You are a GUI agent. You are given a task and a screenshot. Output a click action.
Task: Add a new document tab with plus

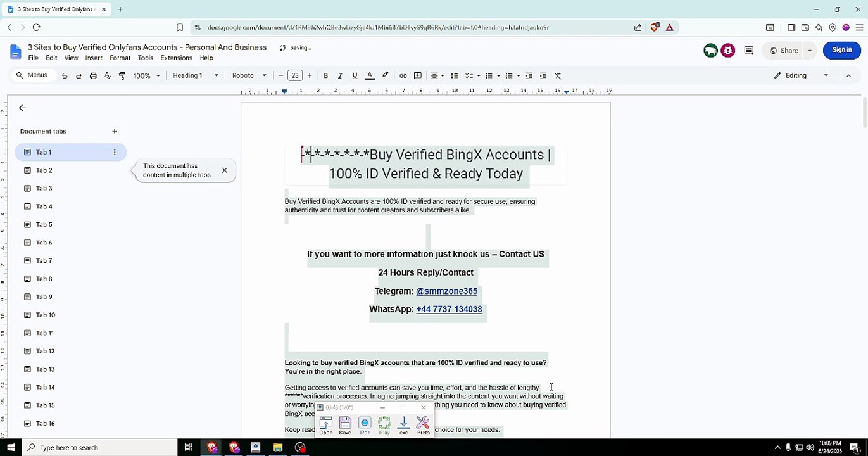[115, 132]
